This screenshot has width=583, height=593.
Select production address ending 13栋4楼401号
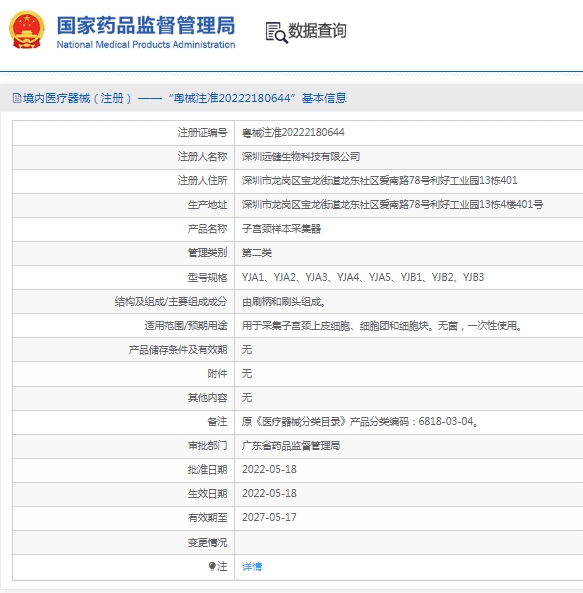pos(392,205)
